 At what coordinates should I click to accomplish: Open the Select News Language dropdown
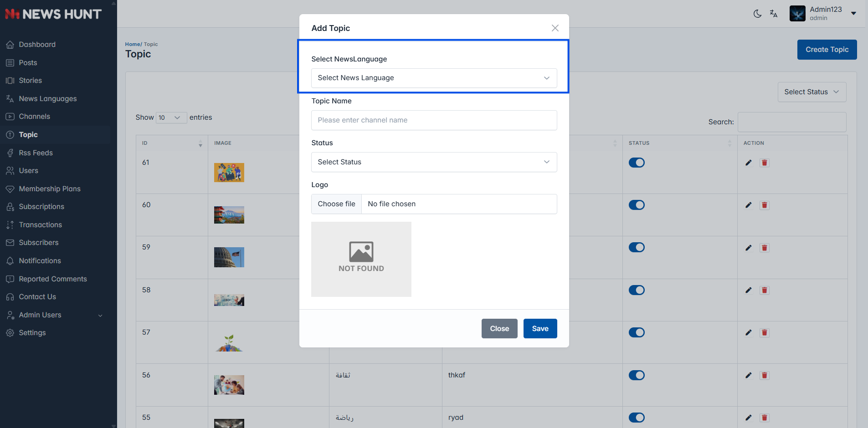coord(434,78)
